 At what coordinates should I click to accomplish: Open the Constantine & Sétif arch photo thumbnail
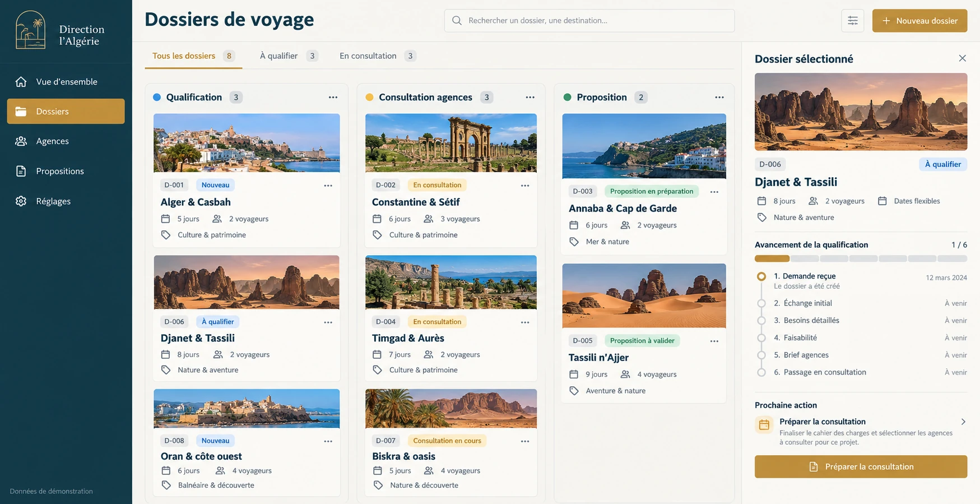(451, 143)
